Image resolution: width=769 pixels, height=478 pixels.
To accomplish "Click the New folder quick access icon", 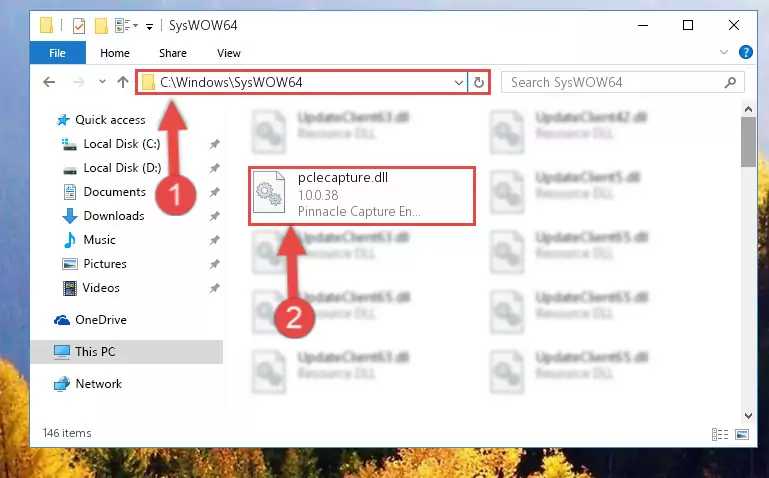I will point(101,25).
